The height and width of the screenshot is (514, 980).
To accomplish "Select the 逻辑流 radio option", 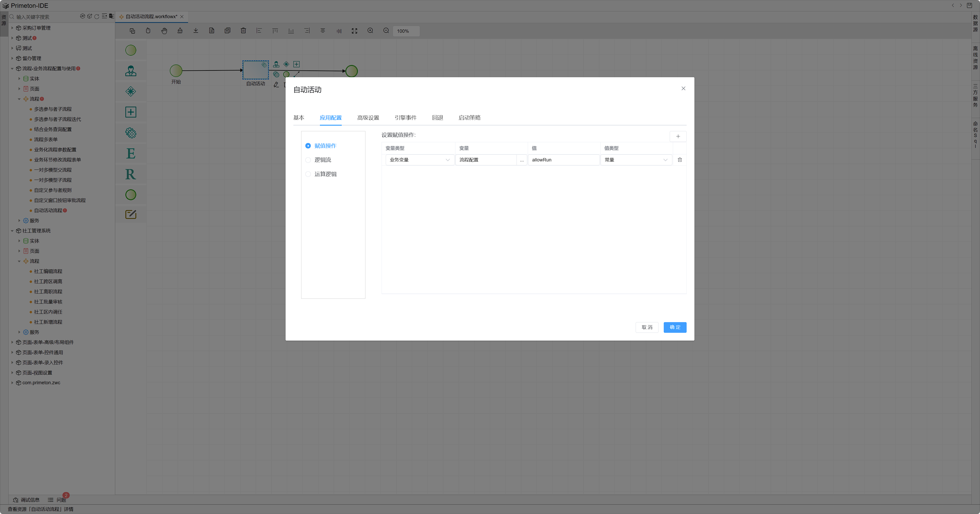I will pyautogui.click(x=308, y=160).
